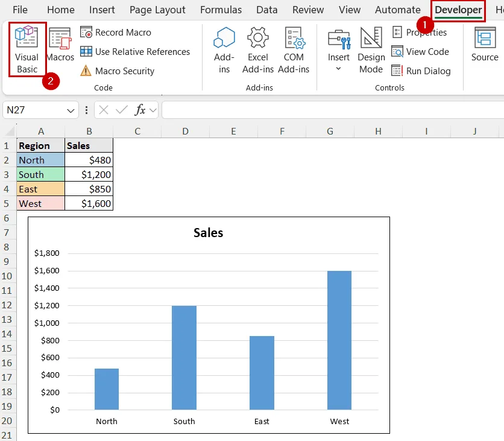Expand the formula bar chevron
504x441 pixels.
pos(153,110)
